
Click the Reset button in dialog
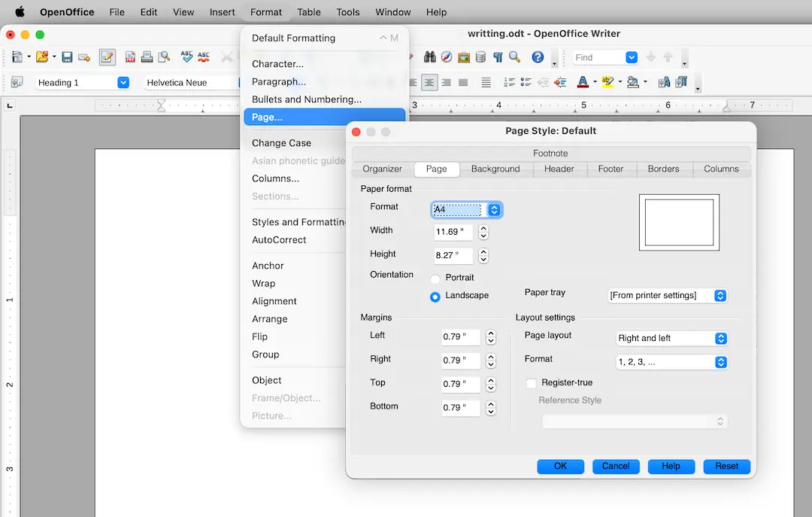(x=726, y=466)
